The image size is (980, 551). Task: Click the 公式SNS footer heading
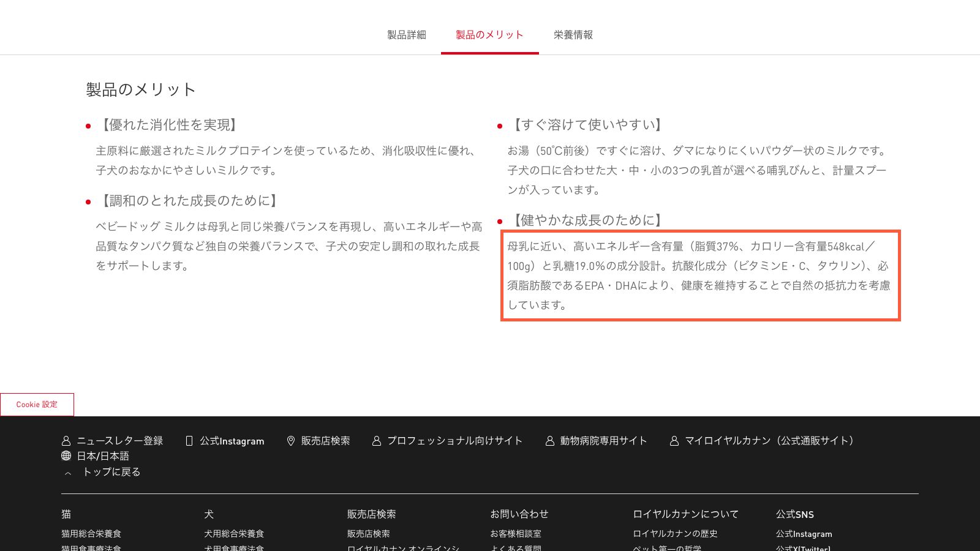(x=794, y=514)
